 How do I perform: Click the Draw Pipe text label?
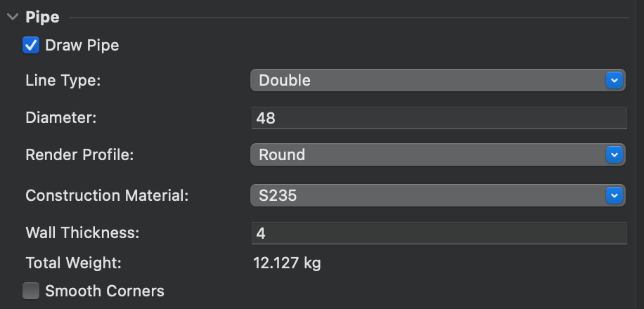[82, 46]
